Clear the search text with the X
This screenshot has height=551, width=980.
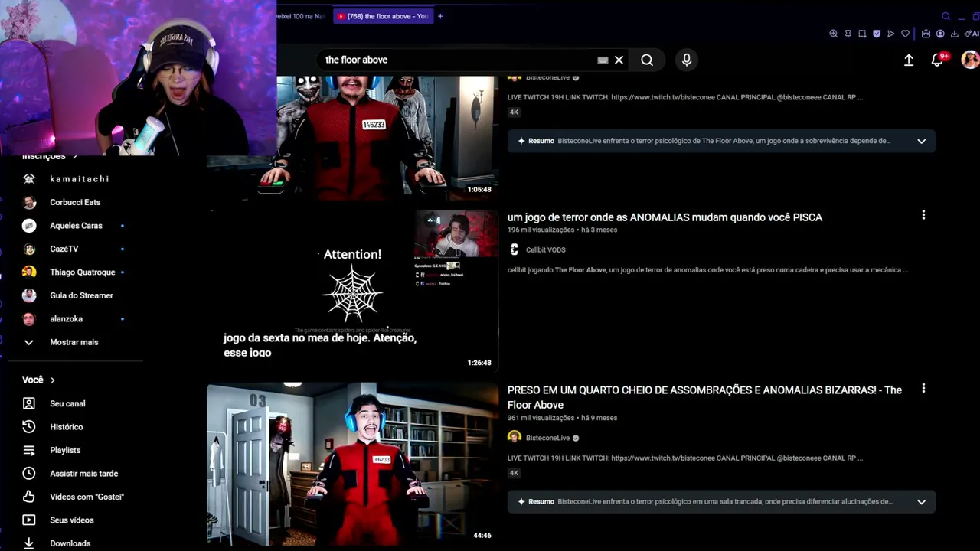[x=619, y=60]
